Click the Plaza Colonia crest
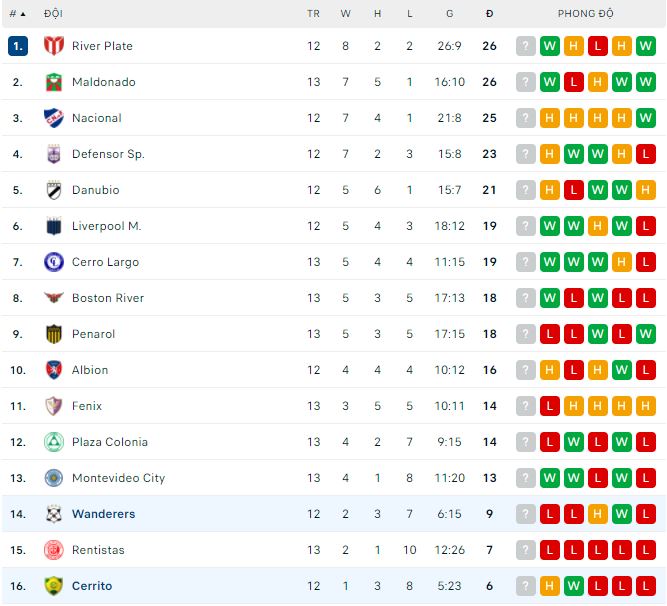The height and width of the screenshot is (606, 667). (53, 442)
